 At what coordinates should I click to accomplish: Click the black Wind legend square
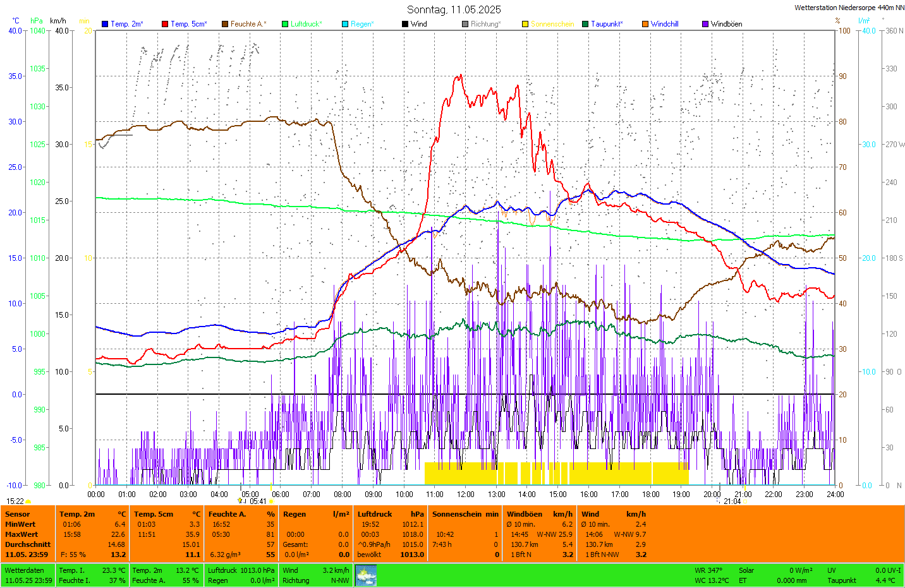click(x=405, y=24)
